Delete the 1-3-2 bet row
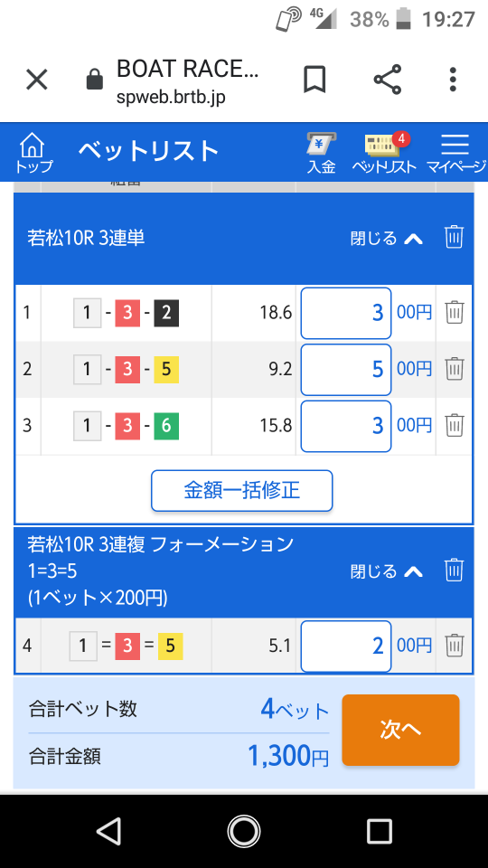The height and width of the screenshot is (868, 488). pos(455,313)
